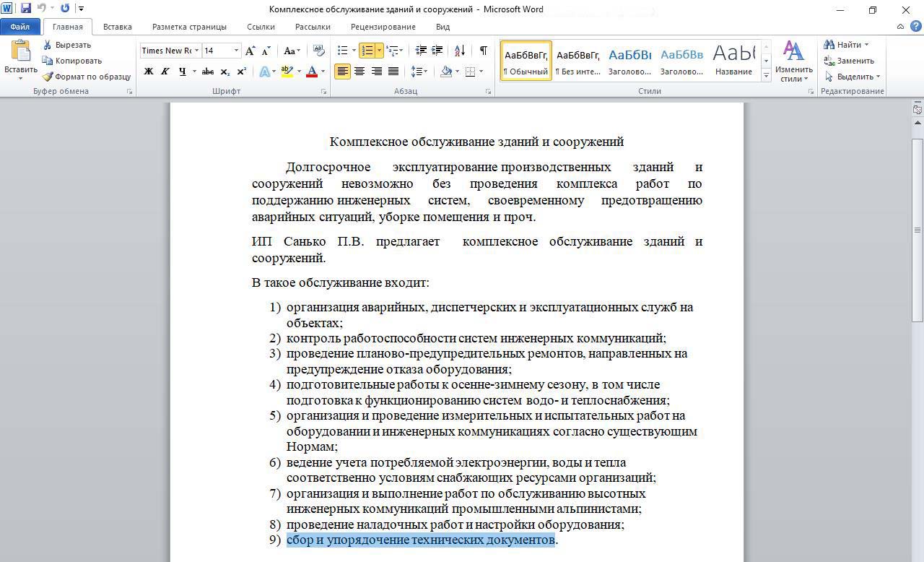Switch to the Рецензирование tab
Viewport: 924px width, 562px height.
pos(383,27)
